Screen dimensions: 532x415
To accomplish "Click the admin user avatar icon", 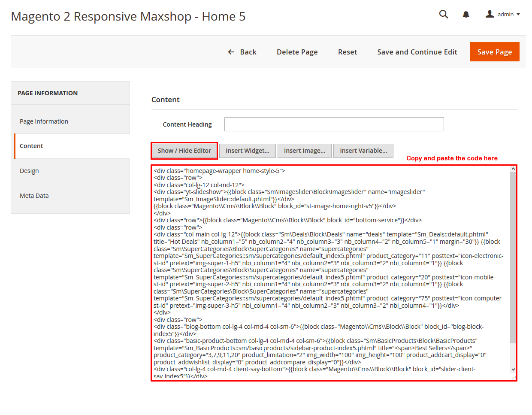I will pos(490,14).
